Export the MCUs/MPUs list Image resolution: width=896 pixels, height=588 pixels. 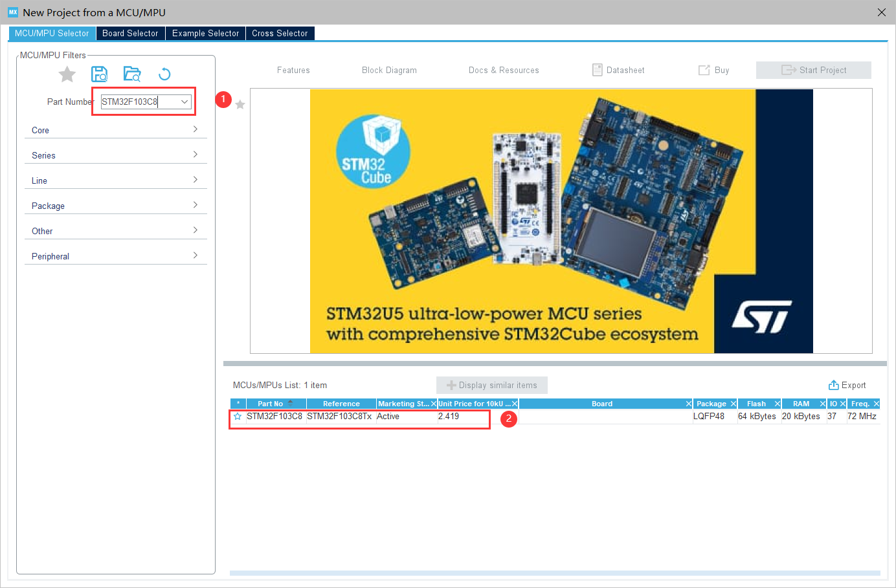pos(847,385)
